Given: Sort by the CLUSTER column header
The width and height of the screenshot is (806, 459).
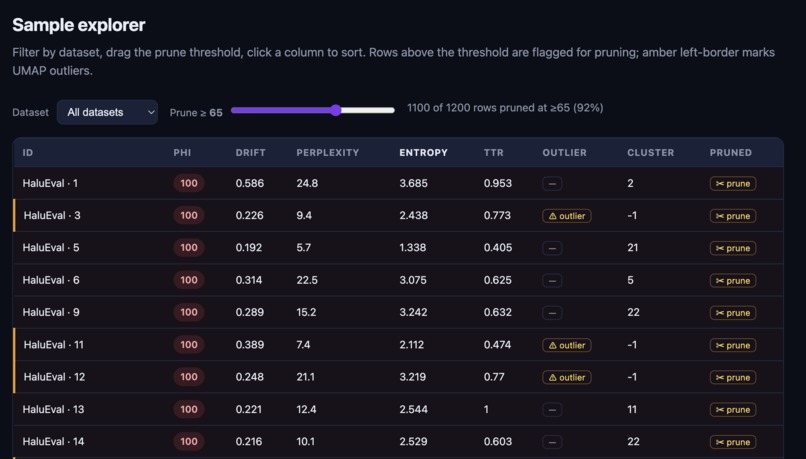Looking at the screenshot, I should (x=650, y=153).
